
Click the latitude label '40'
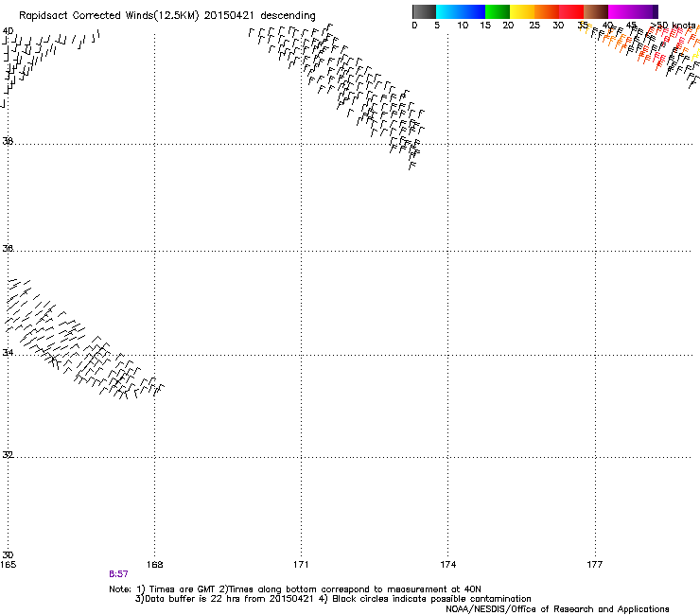(8, 31)
